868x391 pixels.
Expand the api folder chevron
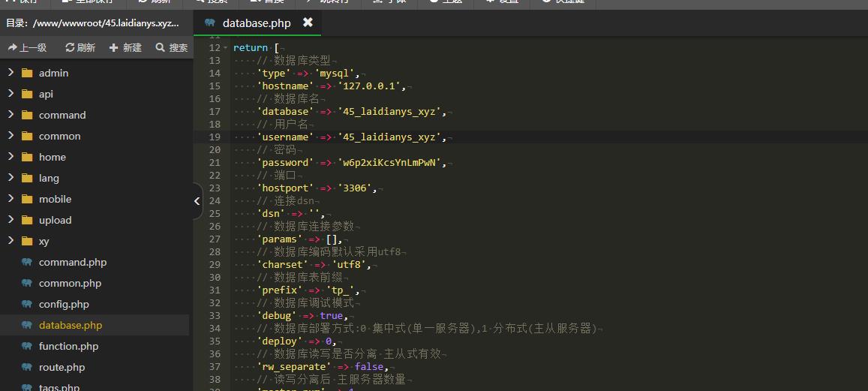pos(11,94)
